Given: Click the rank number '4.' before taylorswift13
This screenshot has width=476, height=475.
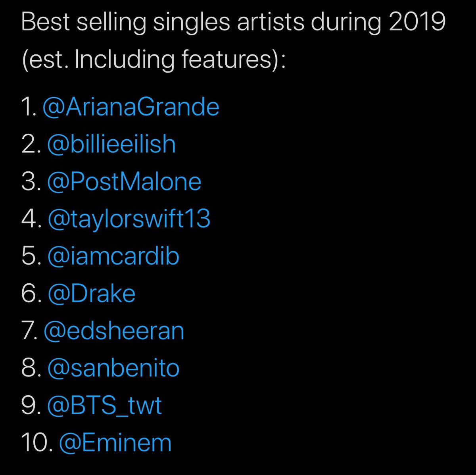Looking at the screenshot, I should click(31, 219).
